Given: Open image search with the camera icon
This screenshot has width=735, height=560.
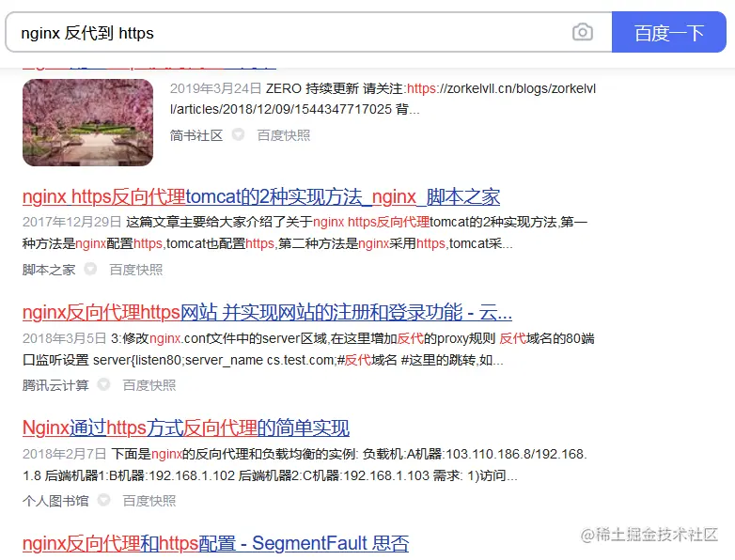Looking at the screenshot, I should tap(582, 32).
